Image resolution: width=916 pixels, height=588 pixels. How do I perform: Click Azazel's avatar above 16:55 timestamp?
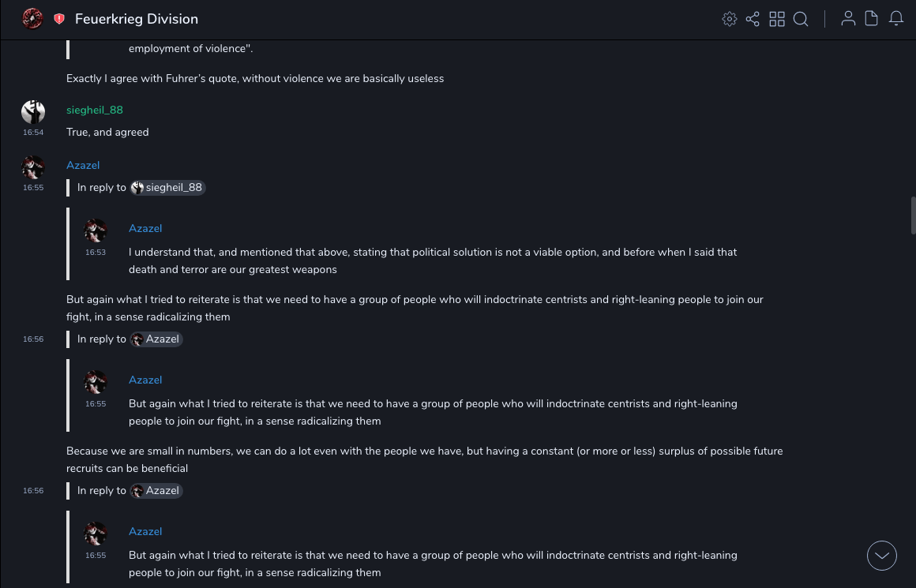[33, 167]
